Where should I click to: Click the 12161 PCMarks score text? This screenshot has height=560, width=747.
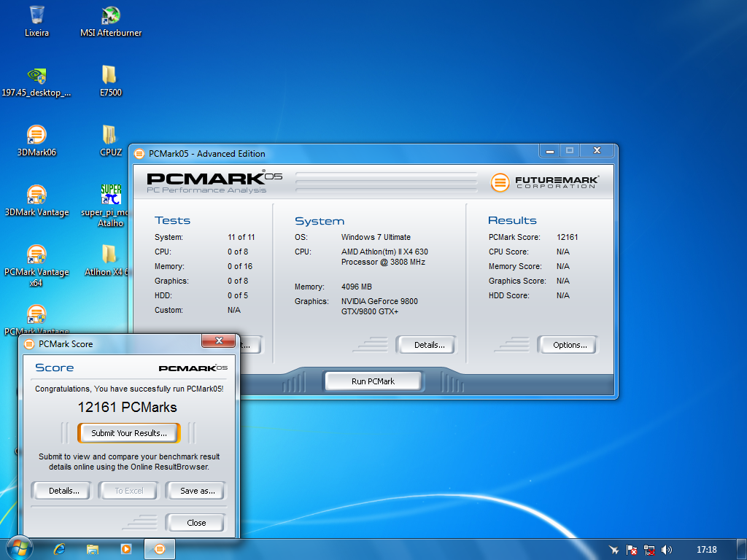pos(127,407)
